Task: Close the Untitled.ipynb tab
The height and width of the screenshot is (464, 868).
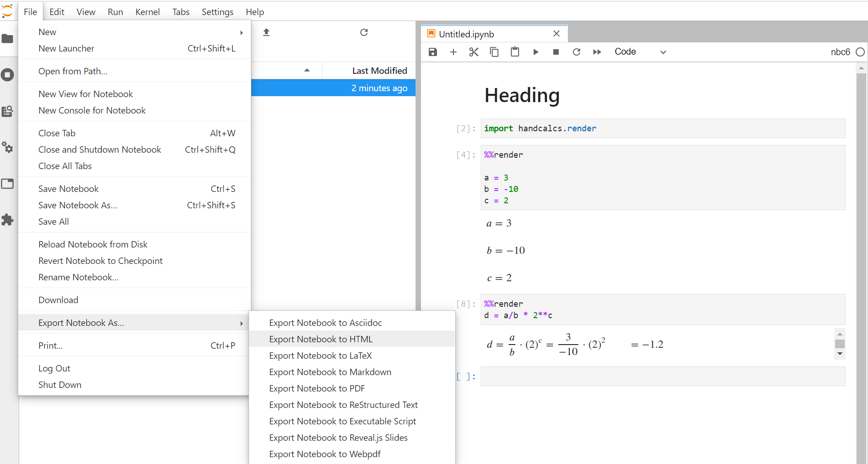Action: [x=556, y=34]
